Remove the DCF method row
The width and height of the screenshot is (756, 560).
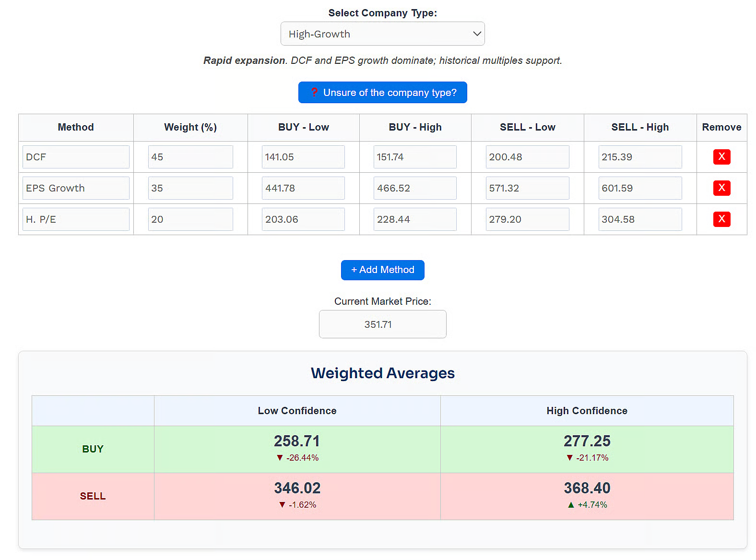pos(721,157)
